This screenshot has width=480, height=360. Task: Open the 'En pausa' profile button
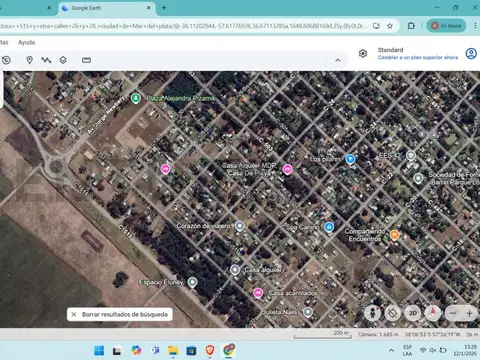pyautogui.click(x=446, y=26)
